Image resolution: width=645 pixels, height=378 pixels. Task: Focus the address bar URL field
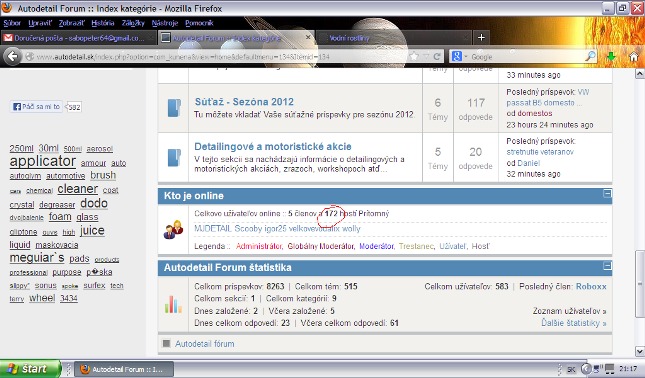pyautogui.click(x=221, y=56)
